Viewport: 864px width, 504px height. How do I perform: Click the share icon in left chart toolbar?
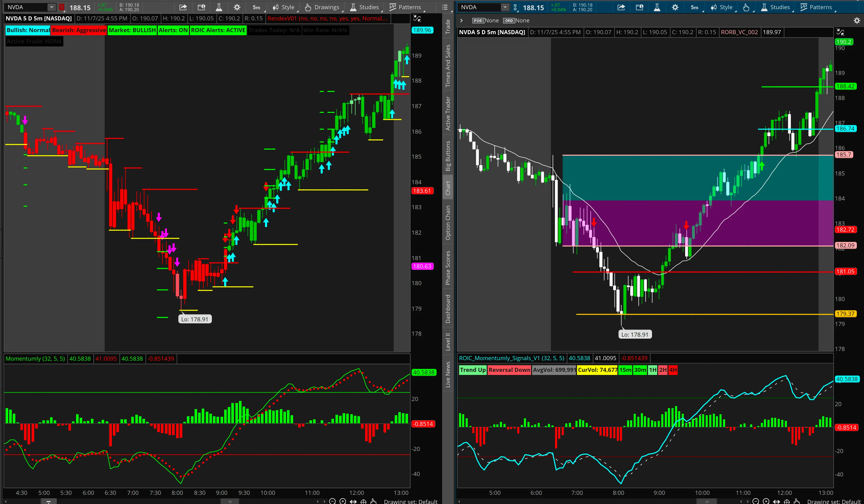183,7
